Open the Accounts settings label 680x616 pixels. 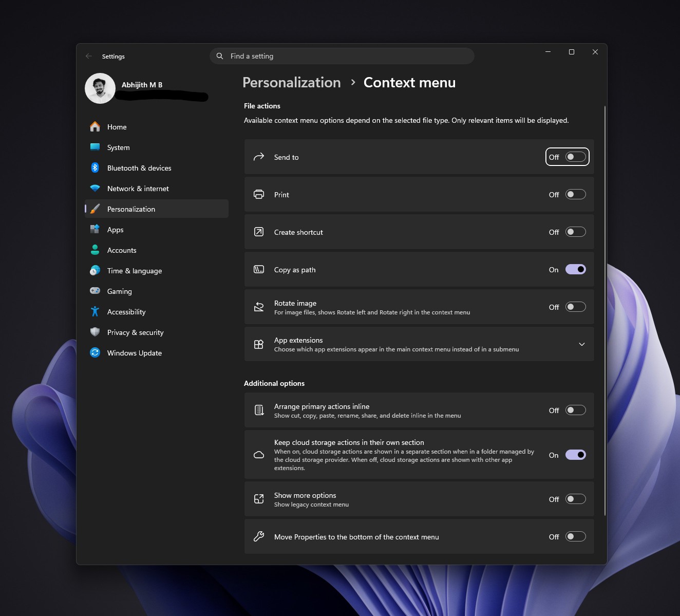click(x=122, y=250)
